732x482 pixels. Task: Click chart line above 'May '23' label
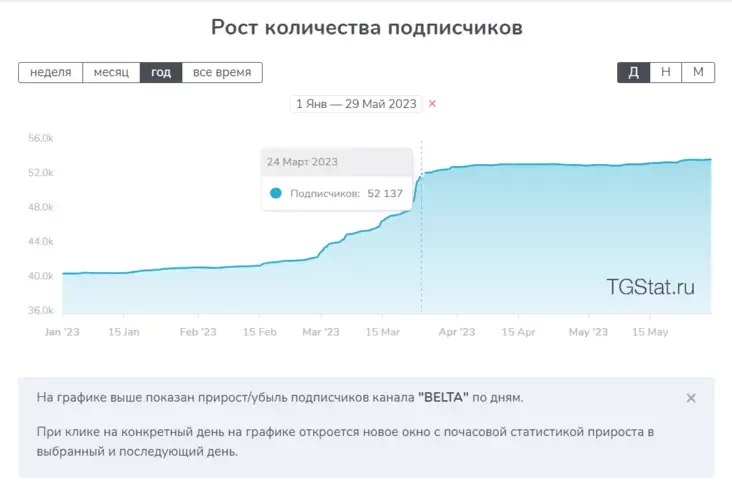click(x=588, y=165)
